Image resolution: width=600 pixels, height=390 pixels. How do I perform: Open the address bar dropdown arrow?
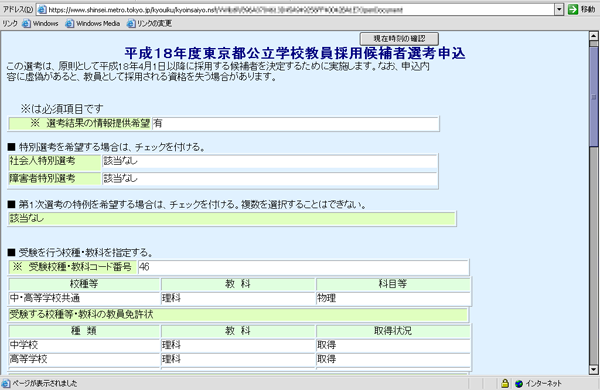559,10
